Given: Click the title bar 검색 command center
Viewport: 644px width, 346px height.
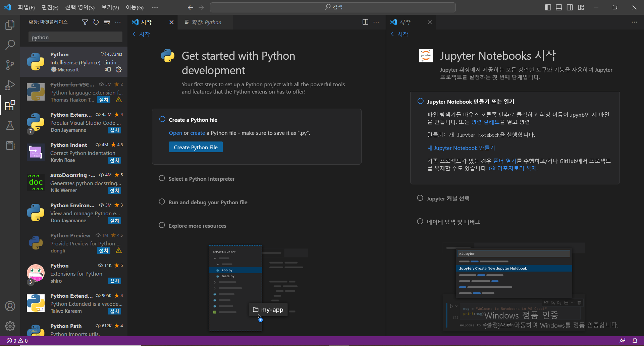Looking at the screenshot, I should tap(333, 7).
